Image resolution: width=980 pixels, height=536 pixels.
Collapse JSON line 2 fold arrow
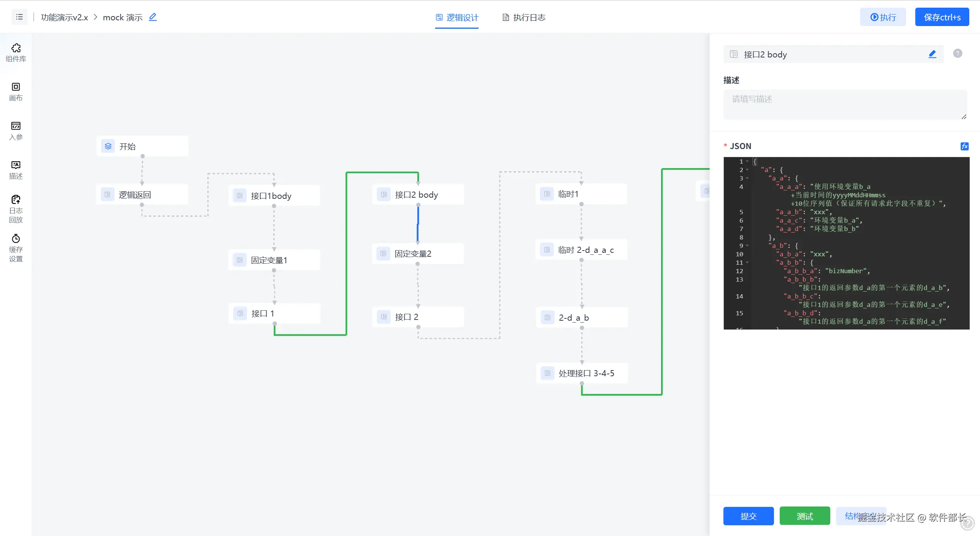coord(747,170)
